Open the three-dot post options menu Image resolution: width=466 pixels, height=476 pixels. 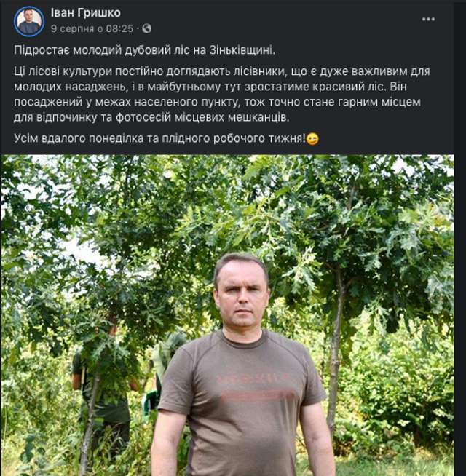point(428,20)
